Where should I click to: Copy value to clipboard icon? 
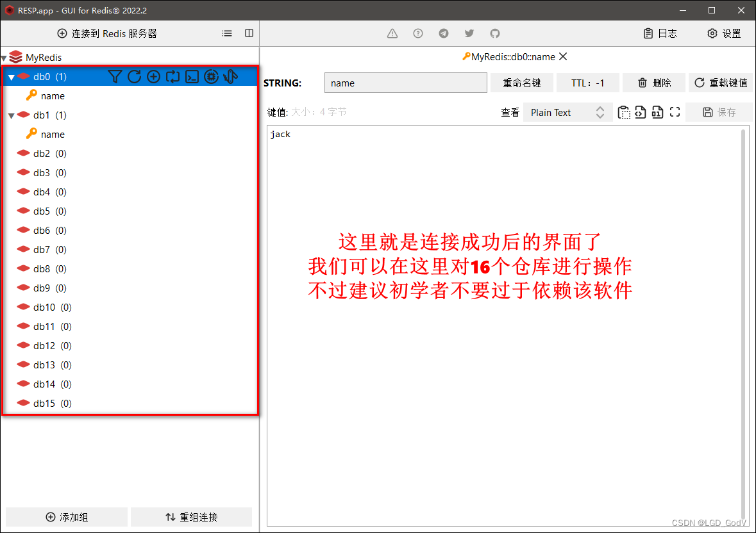point(624,112)
